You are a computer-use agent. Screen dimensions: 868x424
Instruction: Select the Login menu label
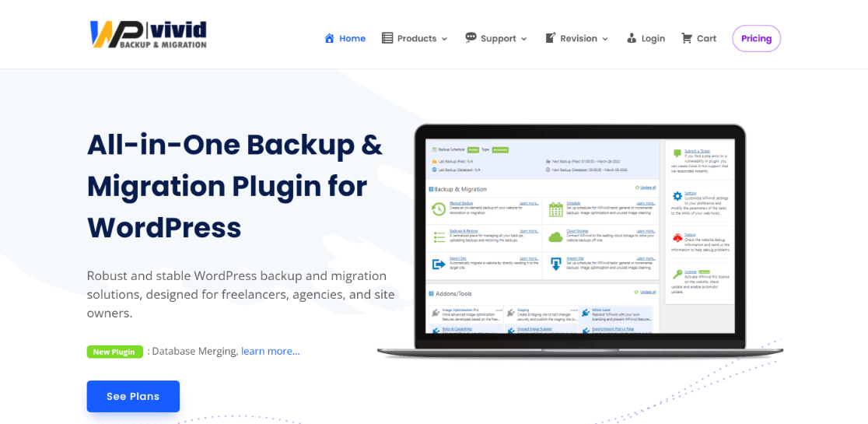click(653, 38)
